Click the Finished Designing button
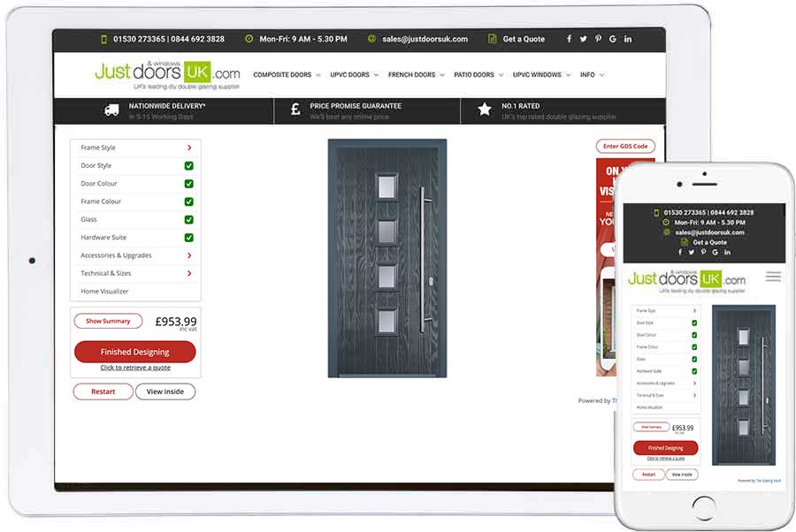The width and height of the screenshot is (796, 532). pos(134,352)
